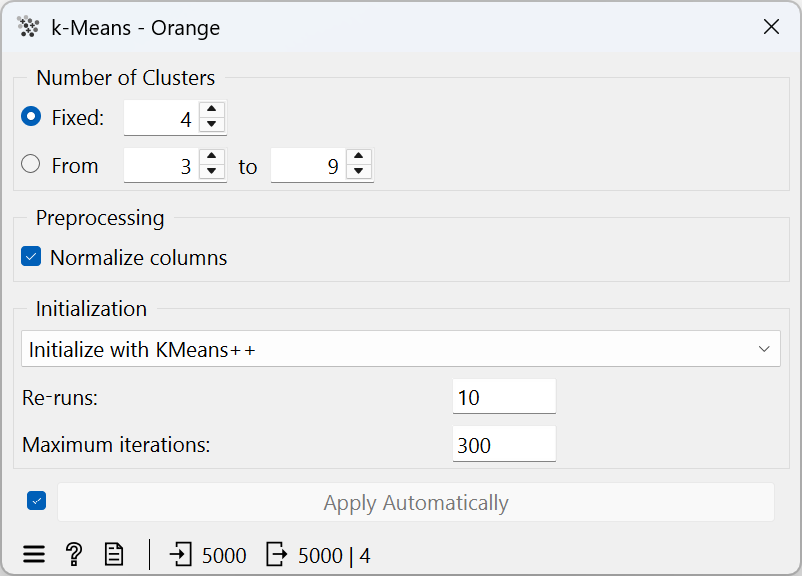
Task: Click the 'Re-runs:' label
Action: [60, 397]
